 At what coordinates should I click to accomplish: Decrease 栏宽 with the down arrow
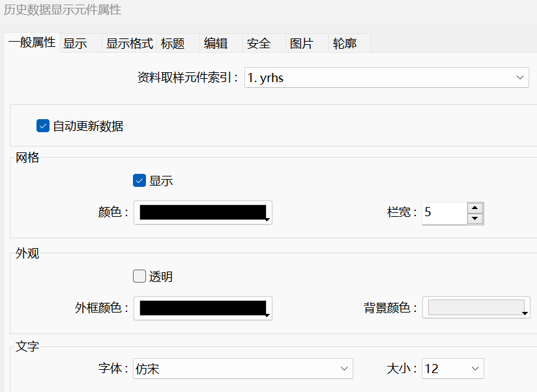pyautogui.click(x=475, y=219)
